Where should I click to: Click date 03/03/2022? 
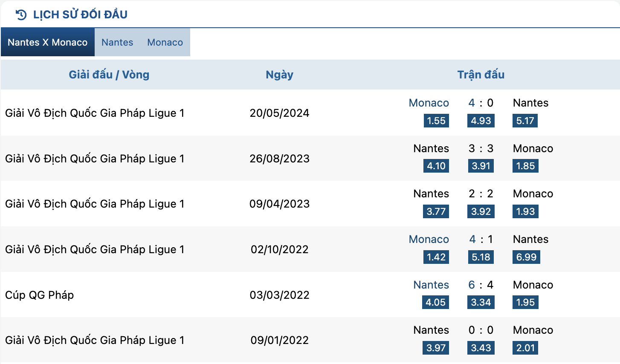tap(279, 295)
